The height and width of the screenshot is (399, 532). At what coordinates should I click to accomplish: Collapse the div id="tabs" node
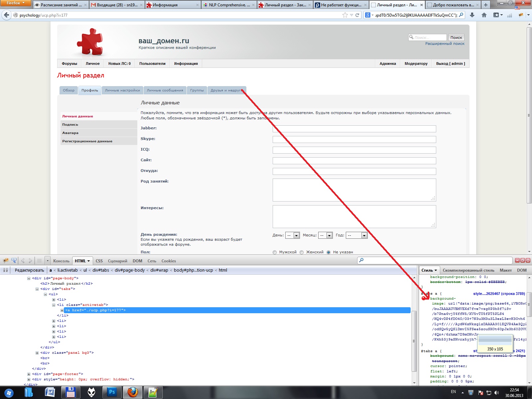coord(37,289)
